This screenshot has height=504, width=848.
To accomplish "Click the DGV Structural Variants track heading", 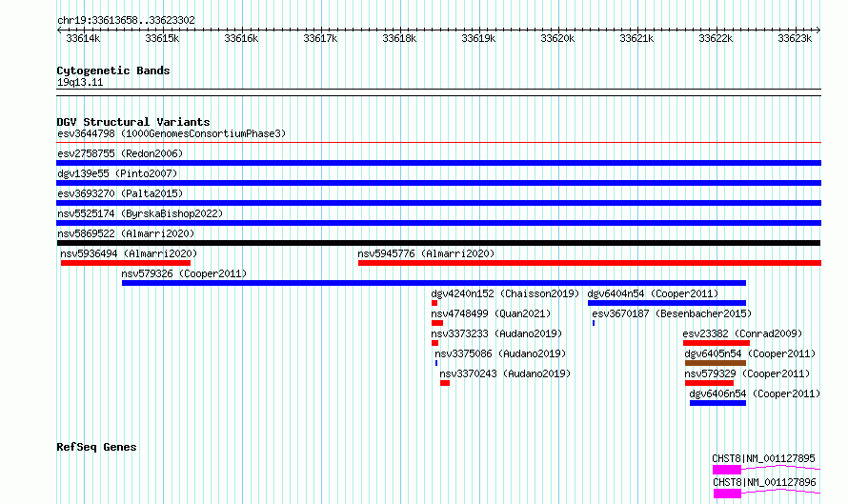I will [x=133, y=122].
